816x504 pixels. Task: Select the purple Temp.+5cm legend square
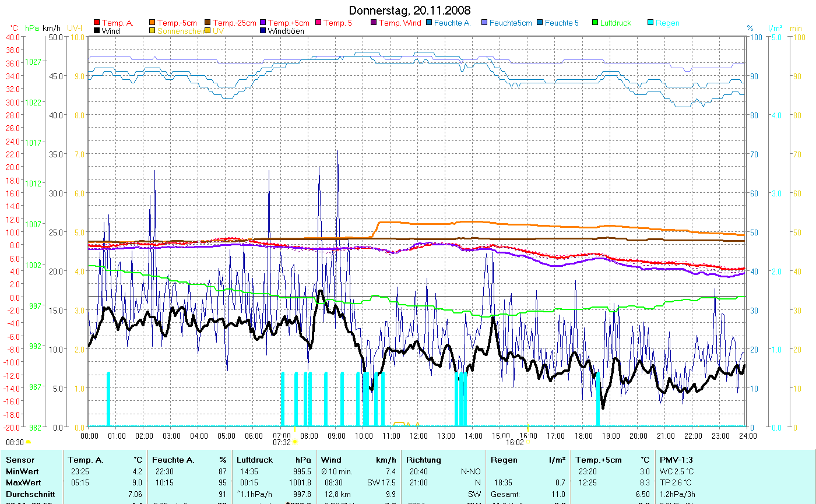(263, 23)
